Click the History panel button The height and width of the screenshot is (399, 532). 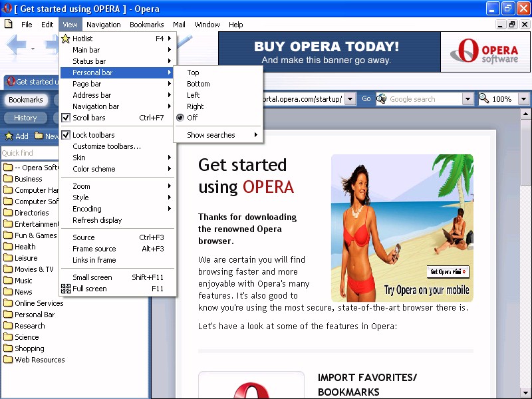click(25, 118)
